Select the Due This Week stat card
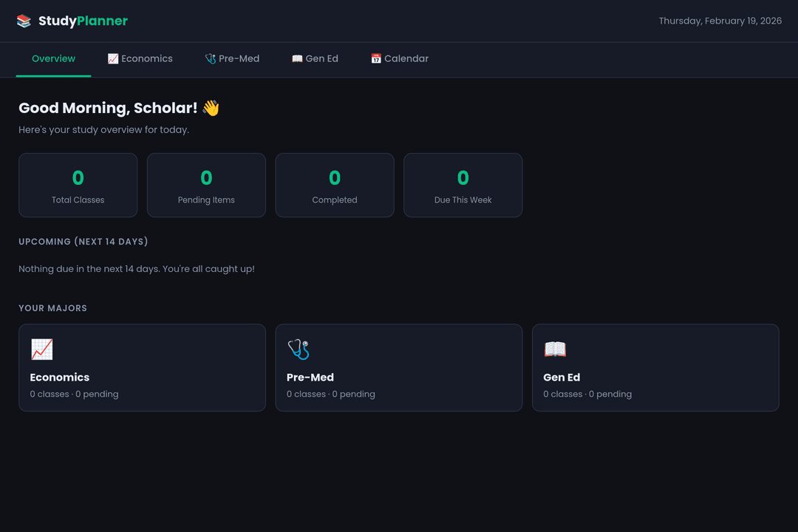 [x=463, y=185]
